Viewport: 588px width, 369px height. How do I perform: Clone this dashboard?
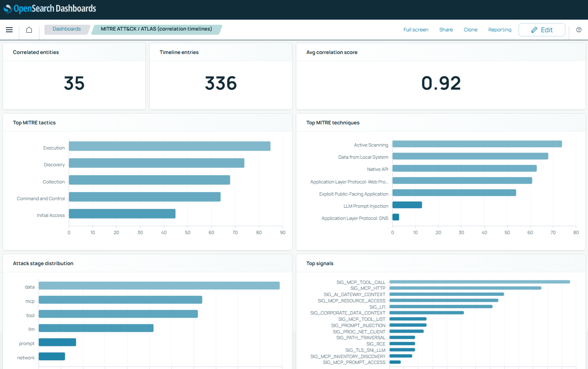(x=471, y=30)
